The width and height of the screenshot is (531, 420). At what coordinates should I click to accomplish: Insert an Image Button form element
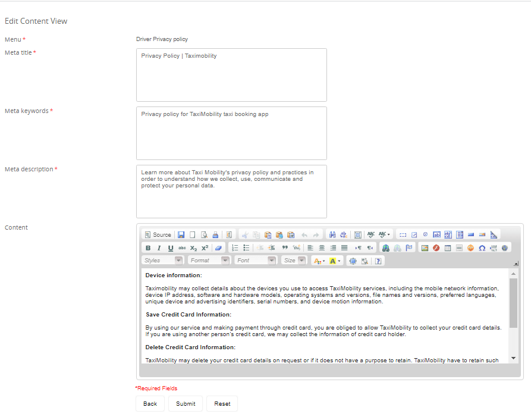(482, 235)
